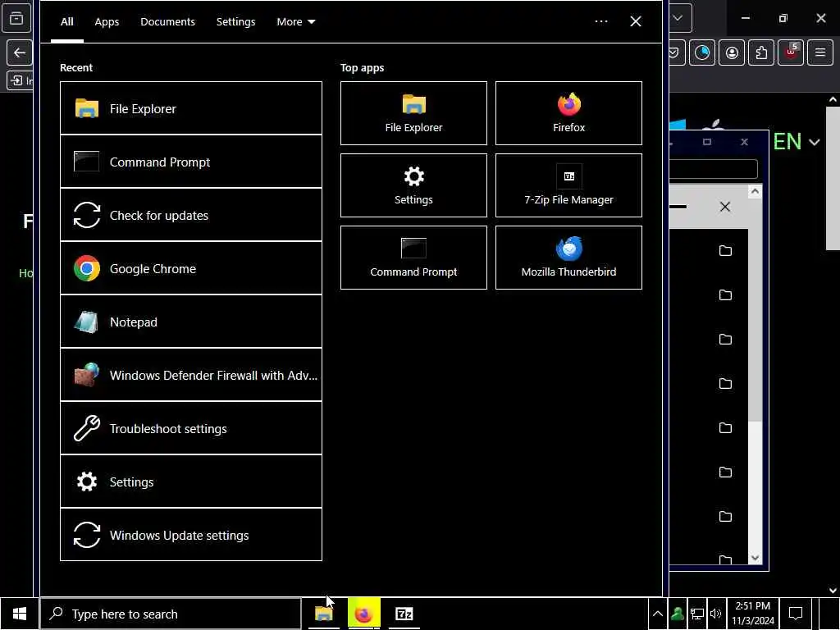
Task: Click the background window's address field
Action: [x=713, y=169]
